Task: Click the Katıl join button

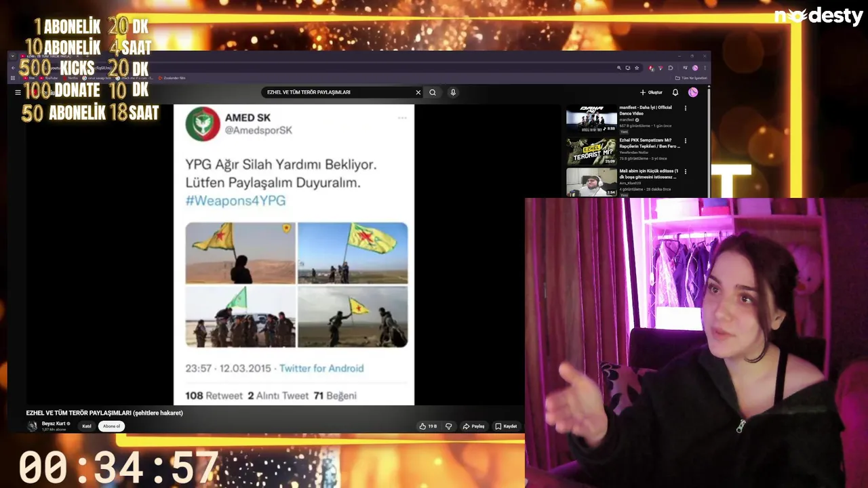Action: 87,426
